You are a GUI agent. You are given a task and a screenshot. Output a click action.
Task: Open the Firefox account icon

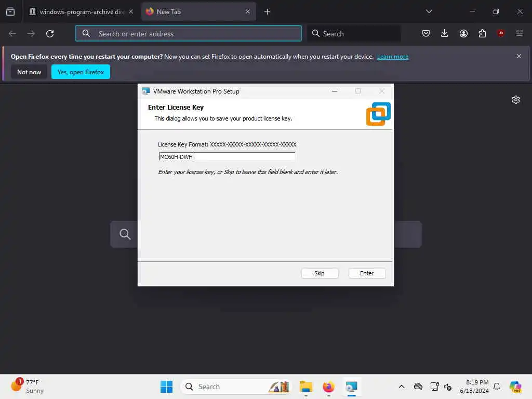pyautogui.click(x=463, y=33)
